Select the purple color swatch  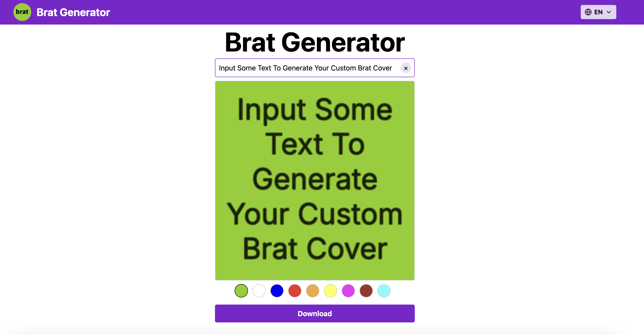coord(348,291)
